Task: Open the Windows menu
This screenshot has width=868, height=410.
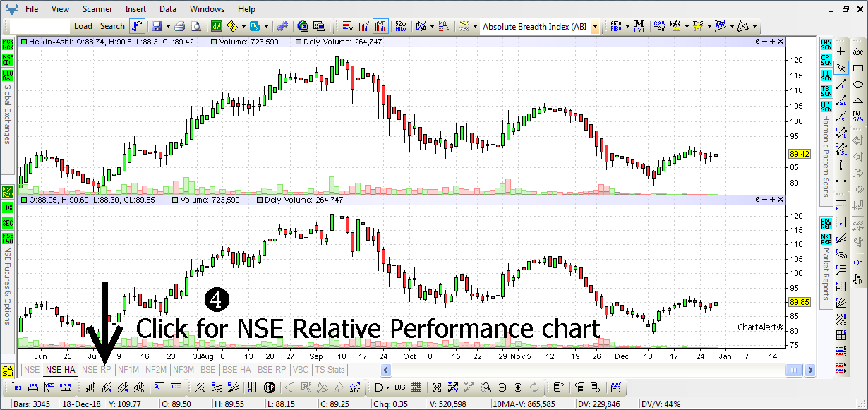Action: click(x=207, y=9)
